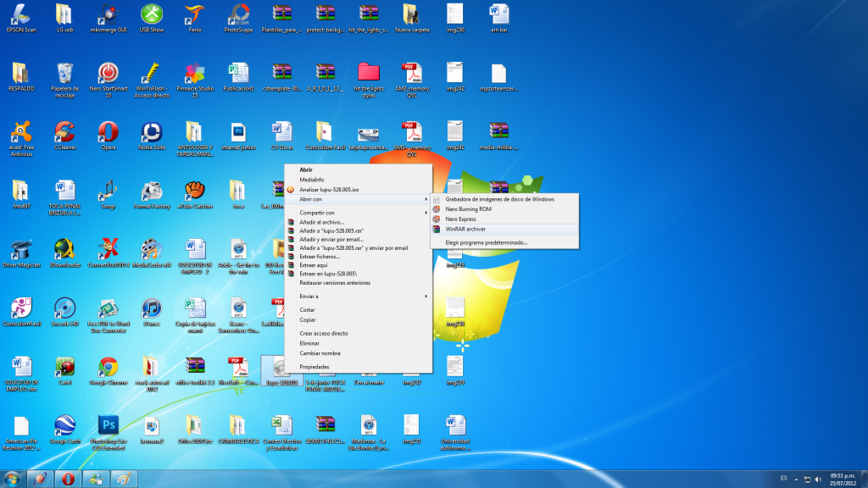Choose Crear acceso directo
The image size is (868, 488).
tap(359, 334)
